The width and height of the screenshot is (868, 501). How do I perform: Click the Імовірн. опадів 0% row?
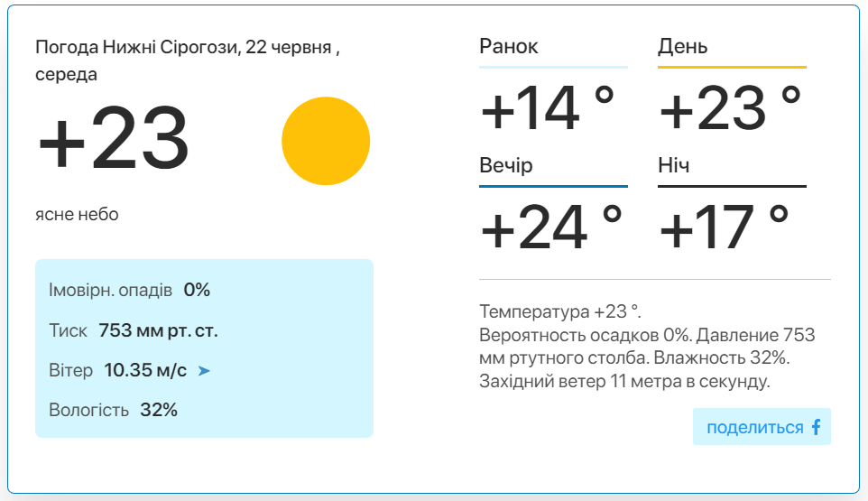click(130, 290)
